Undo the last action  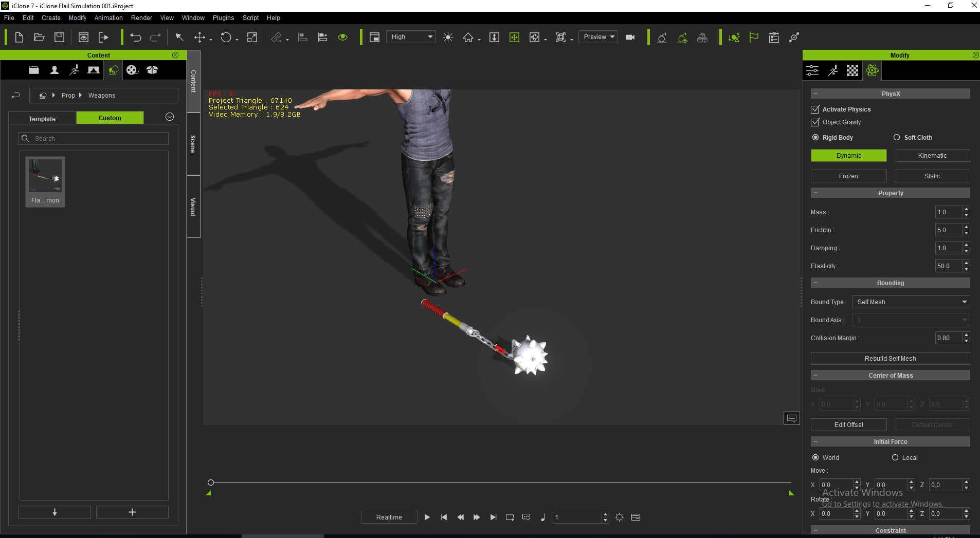[136, 37]
